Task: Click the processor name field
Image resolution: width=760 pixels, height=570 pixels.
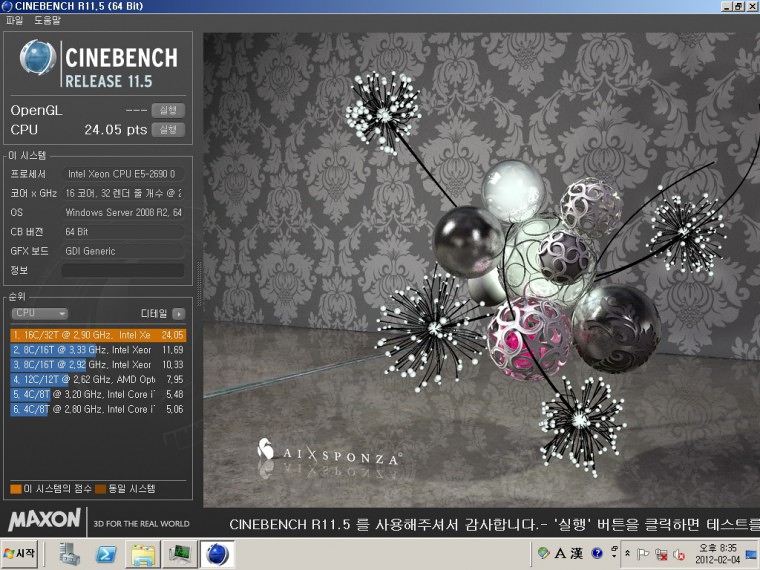Action: (x=123, y=174)
